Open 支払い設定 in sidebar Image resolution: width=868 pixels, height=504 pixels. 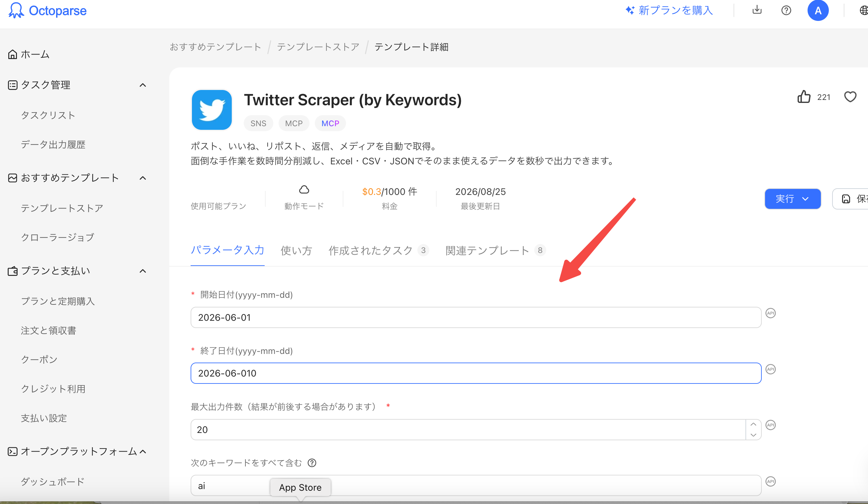44,418
